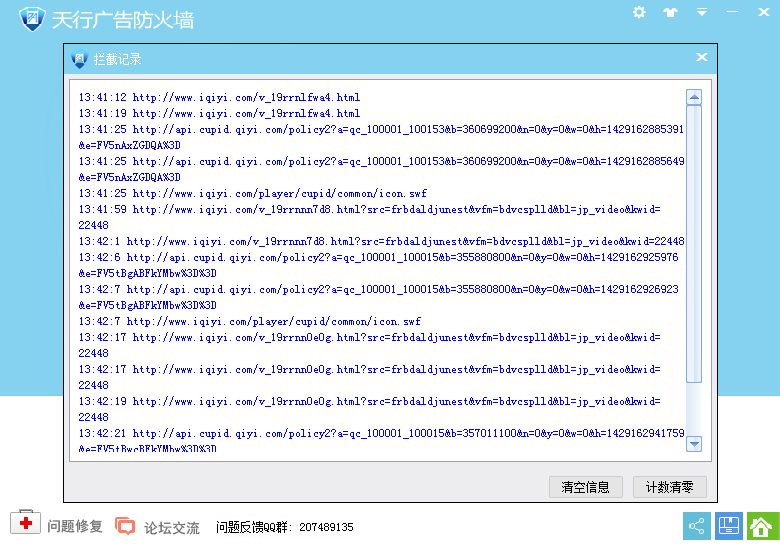
Task: Select log entry at 13:41:59
Action: pyautogui.click(x=370, y=217)
